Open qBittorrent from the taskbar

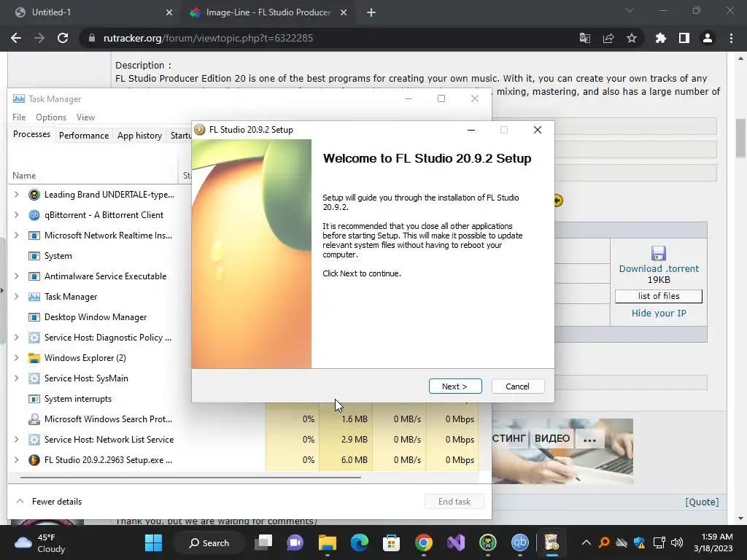519,542
